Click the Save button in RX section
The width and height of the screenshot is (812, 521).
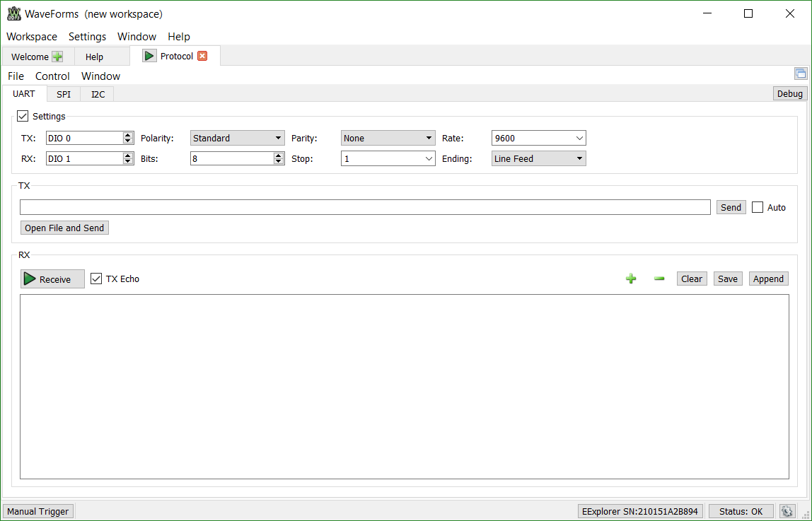pos(728,279)
